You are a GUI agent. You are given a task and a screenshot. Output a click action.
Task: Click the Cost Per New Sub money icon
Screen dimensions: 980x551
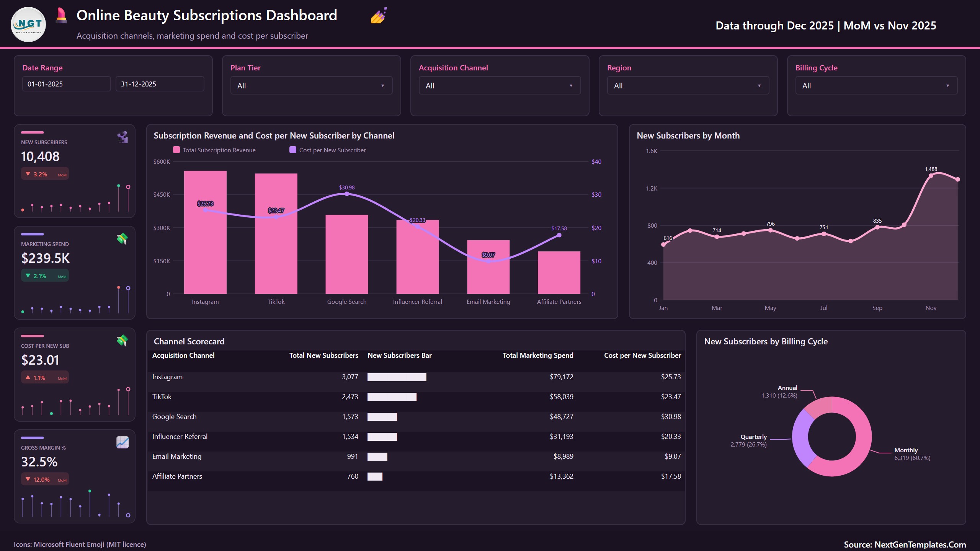pos(122,341)
